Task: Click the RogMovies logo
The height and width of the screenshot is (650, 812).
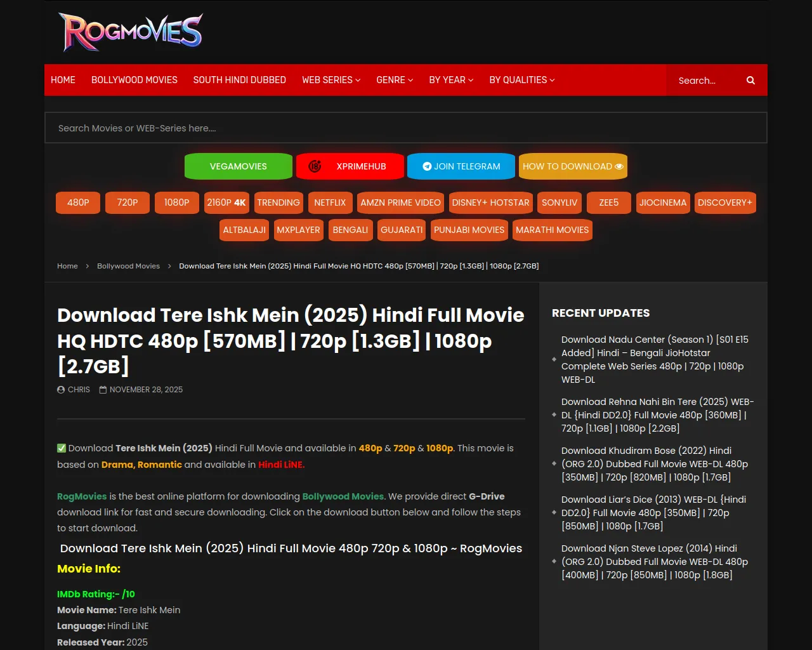Action: (x=131, y=32)
